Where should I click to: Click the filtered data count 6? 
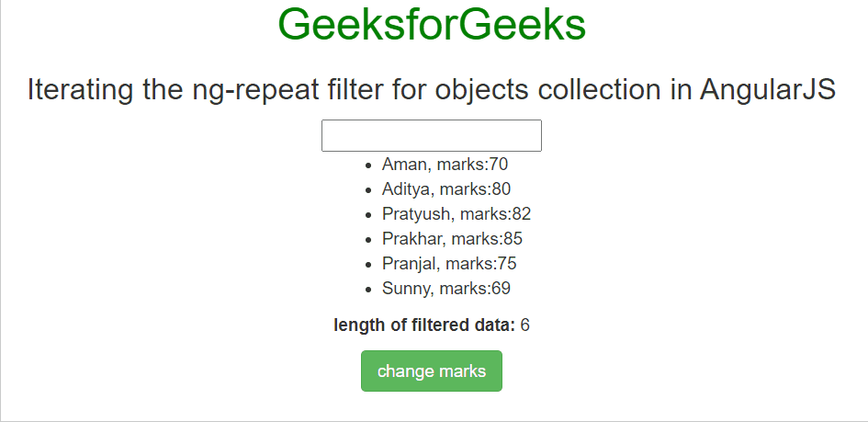(x=524, y=325)
